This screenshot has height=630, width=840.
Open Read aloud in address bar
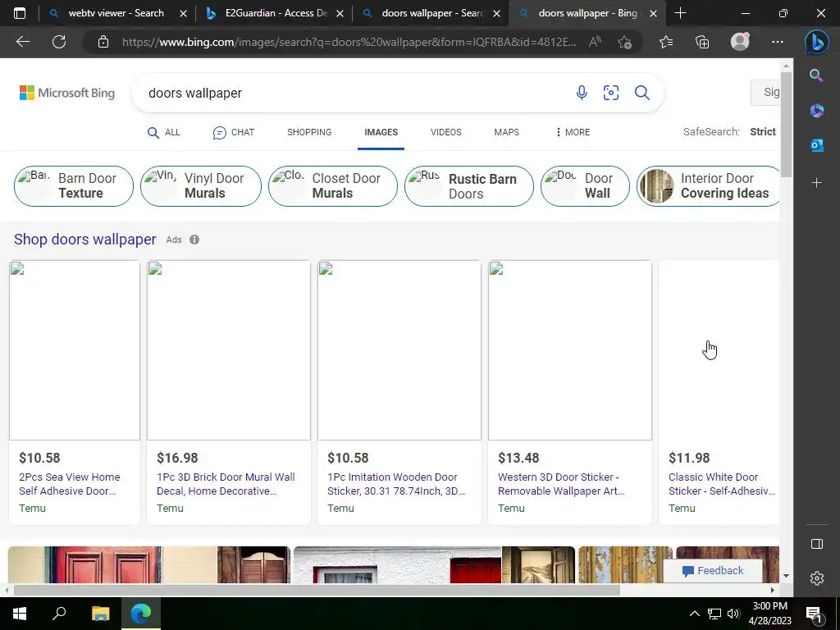pos(595,42)
